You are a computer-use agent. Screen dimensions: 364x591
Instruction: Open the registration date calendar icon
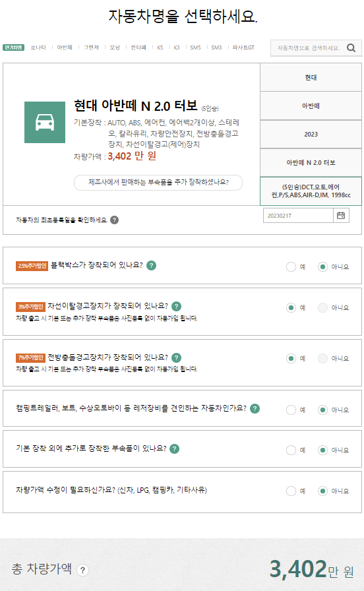coord(341,216)
